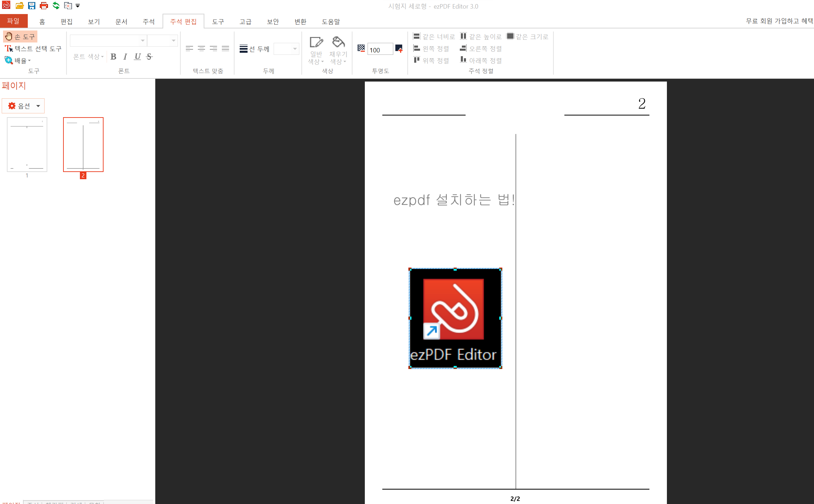Click the 선 두께 line thickness icon
814x504 pixels.
(x=243, y=49)
